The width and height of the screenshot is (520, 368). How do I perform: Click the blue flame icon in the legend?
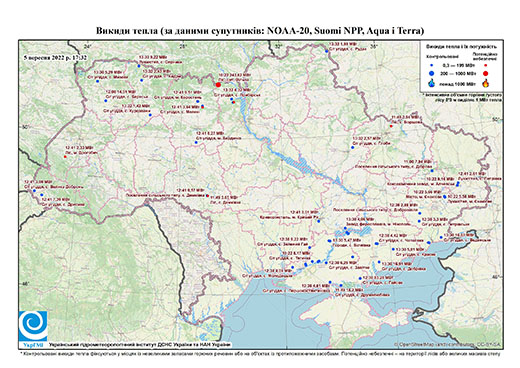[x=432, y=83]
